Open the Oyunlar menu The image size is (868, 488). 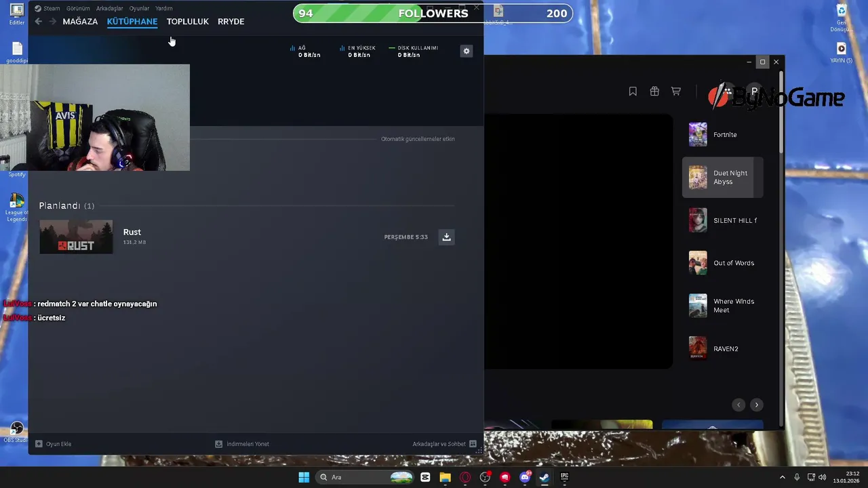139,8
